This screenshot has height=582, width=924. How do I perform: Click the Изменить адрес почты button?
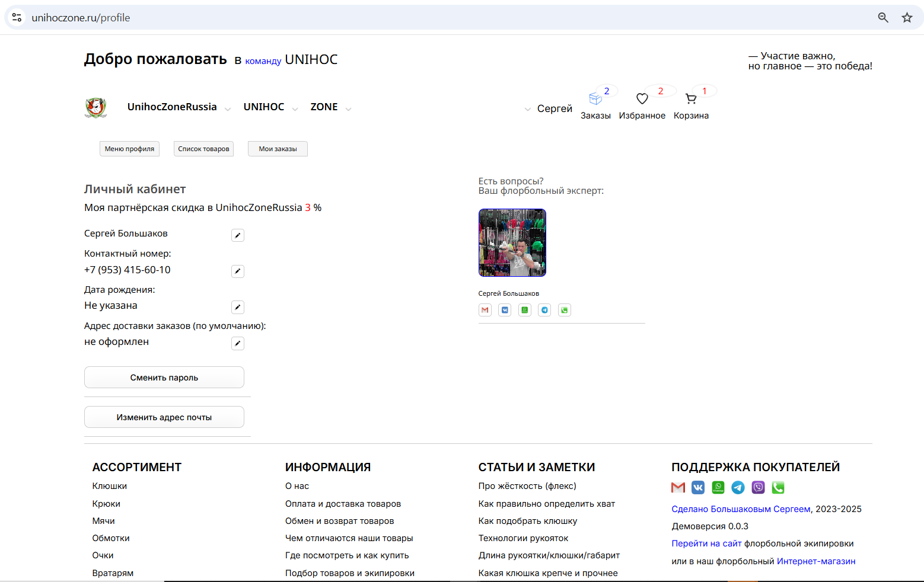pyautogui.click(x=164, y=417)
